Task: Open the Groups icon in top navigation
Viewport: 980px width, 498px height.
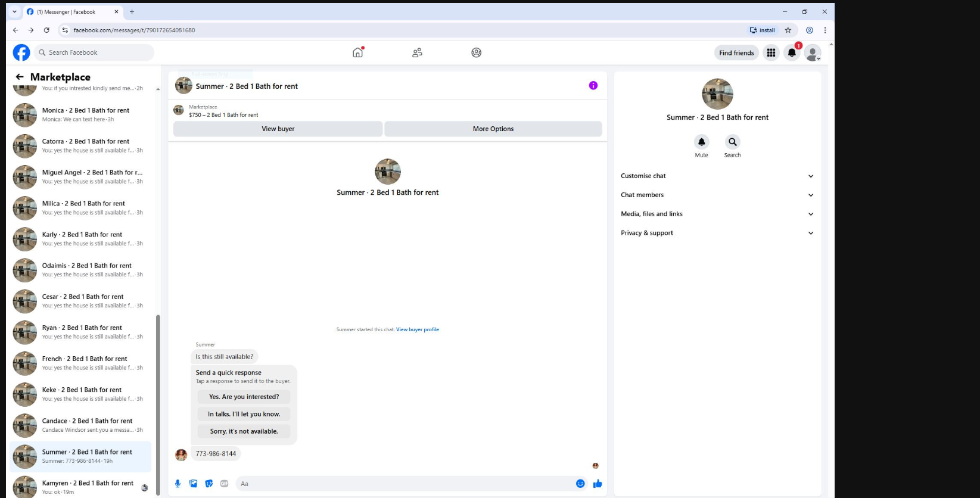Action: pos(476,52)
